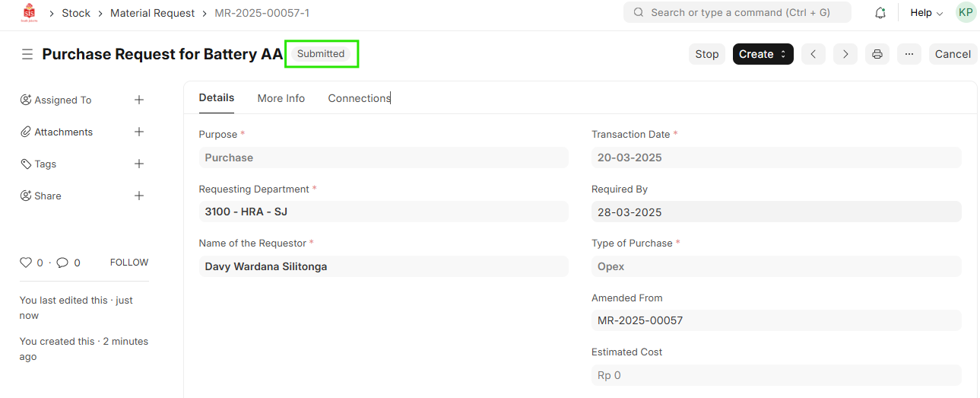Screen dimensions: 980x398
Task: Click the Cancel button
Action: pyautogui.click(x=953, y=54)
